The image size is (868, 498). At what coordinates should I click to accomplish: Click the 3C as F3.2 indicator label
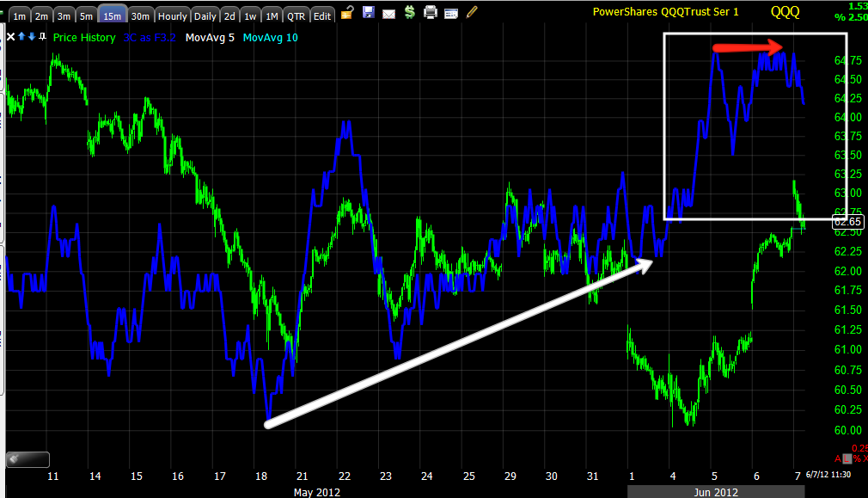click(x=150, y=38)
